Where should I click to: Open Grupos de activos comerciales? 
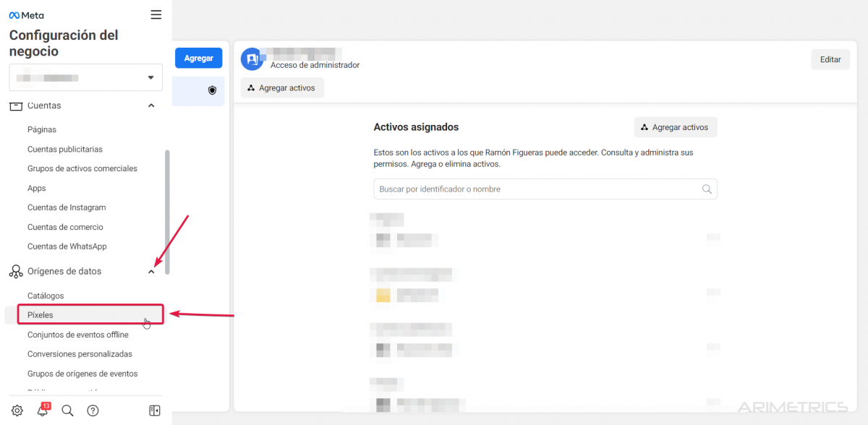point(82,168)
